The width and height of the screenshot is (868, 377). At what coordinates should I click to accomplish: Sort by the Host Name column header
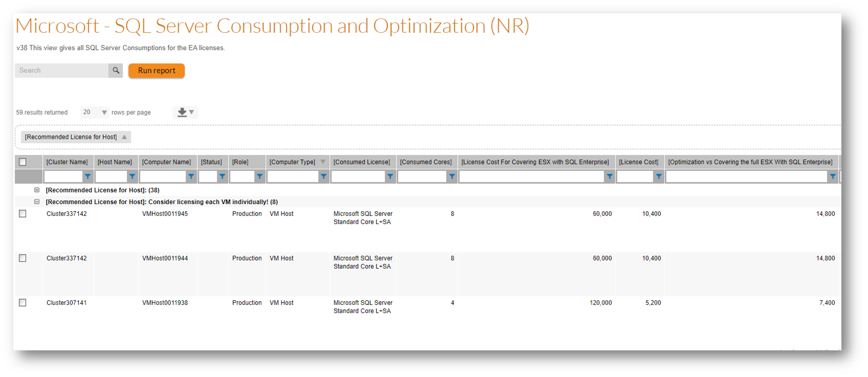click(115, 162)
